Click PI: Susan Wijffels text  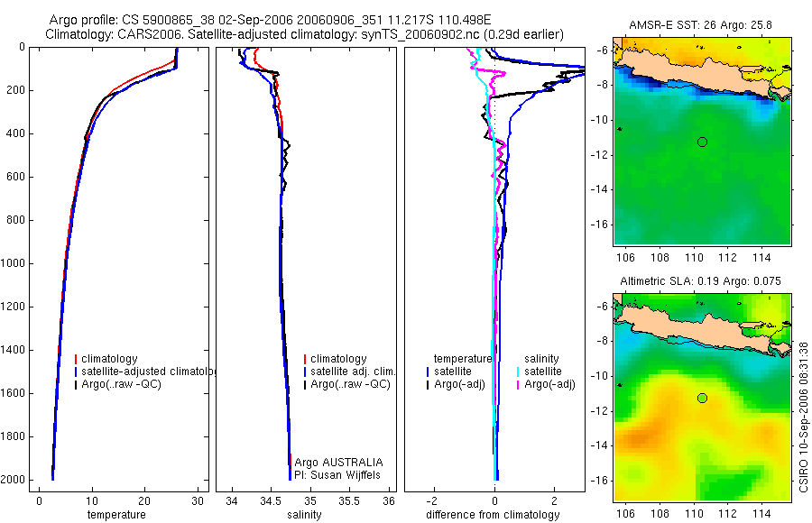click(x=337, y=475)
